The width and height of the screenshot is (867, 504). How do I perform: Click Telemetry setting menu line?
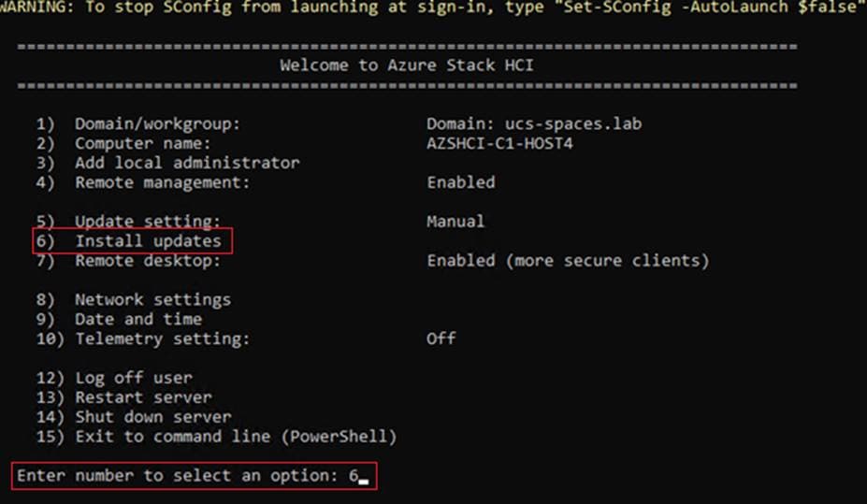pyautogui.click(x=143, y=338)
